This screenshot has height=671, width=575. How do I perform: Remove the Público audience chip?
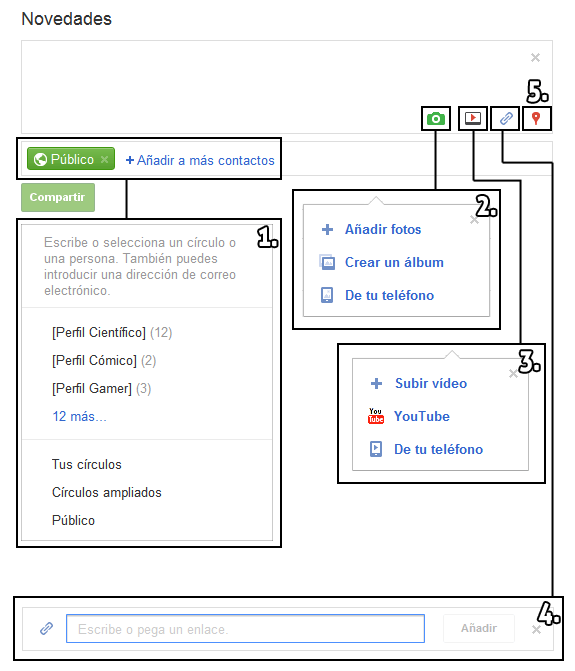point(104,159)
